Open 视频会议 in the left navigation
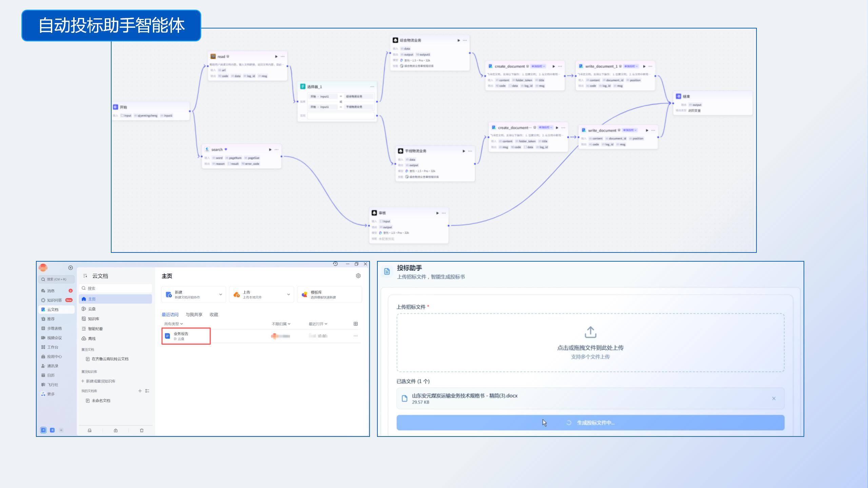 [x=54, y=338]
